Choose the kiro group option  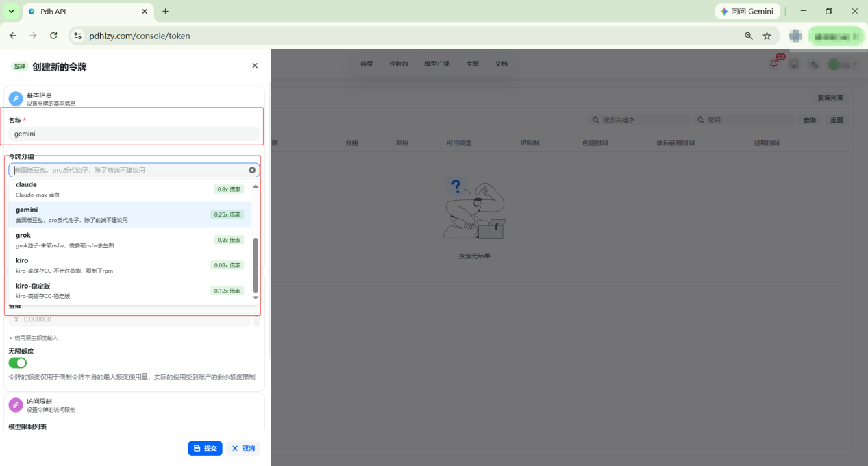[130, 265]
